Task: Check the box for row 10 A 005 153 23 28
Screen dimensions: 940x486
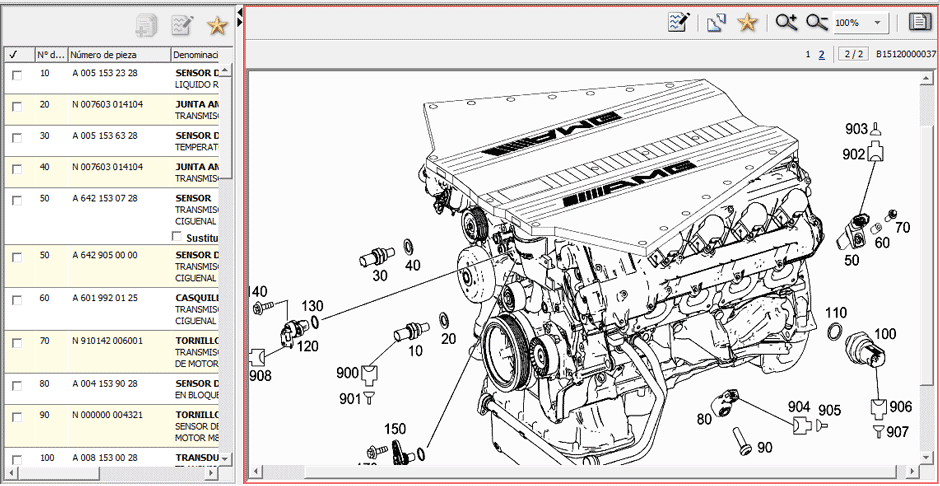Action: (17, 75)
